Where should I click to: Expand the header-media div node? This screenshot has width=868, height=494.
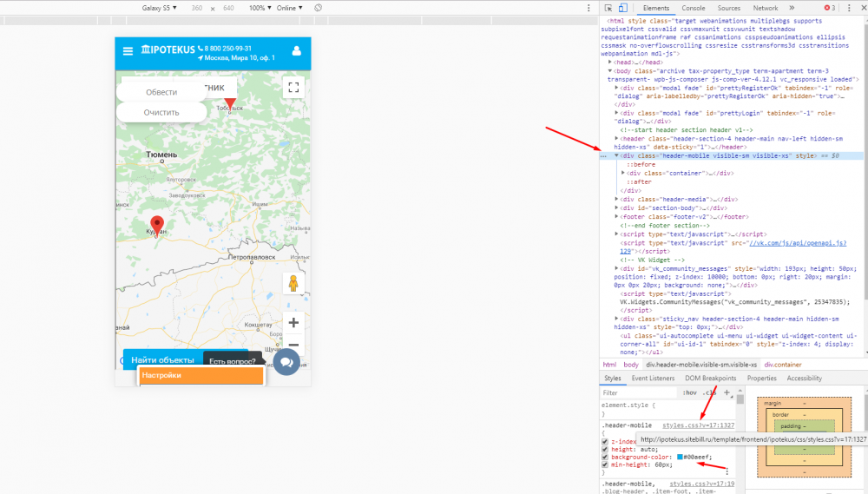click(x=616, y=199)
